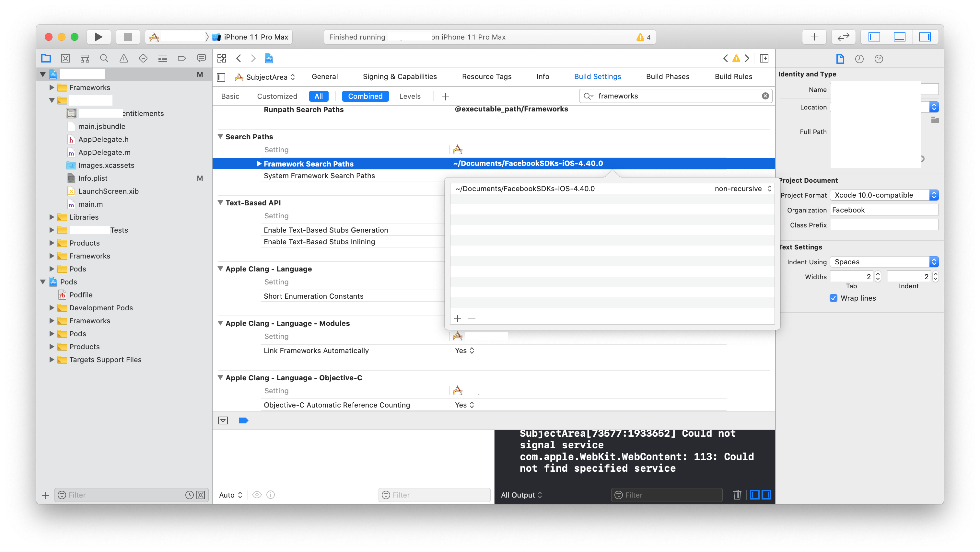The width and height of the screenshot is (980, 552).
Task: Click the Stop button in the toolbar
Action: coord(128,37)
